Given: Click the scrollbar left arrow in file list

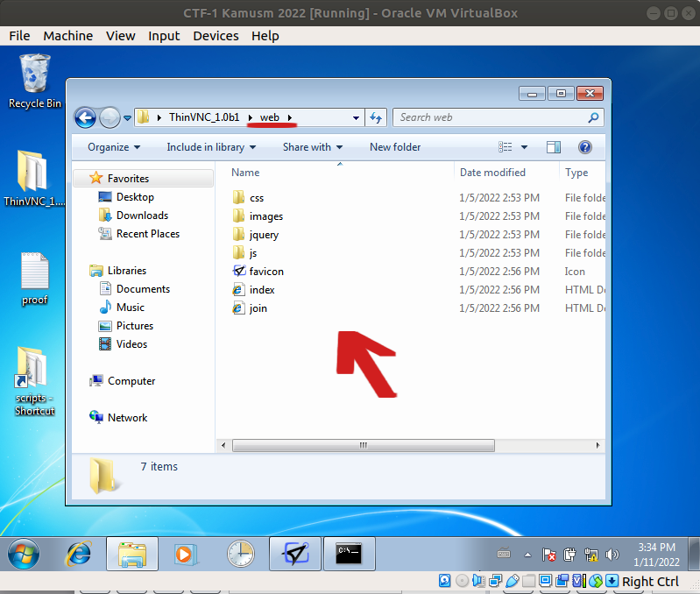Looking at the screenshot, I should click(x=223, y=445).
